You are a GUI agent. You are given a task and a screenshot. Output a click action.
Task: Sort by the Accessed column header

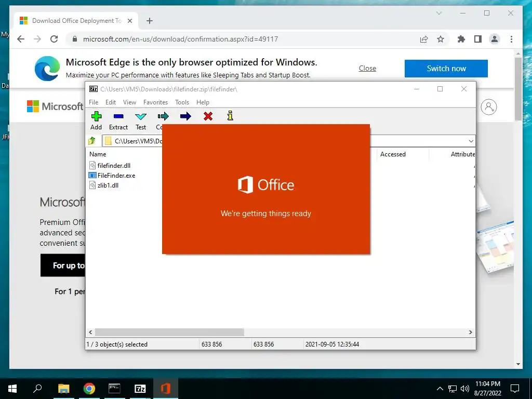pos(393,154)
